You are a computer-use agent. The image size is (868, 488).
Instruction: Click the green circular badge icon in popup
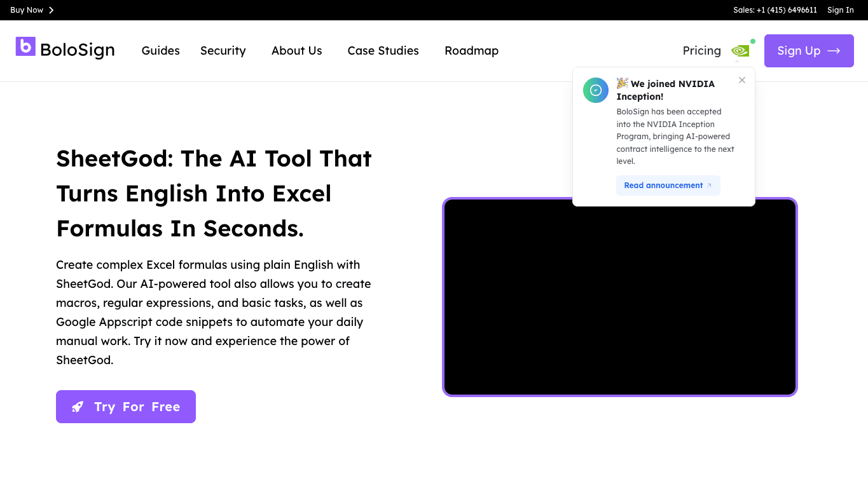[x=596, y=90]
